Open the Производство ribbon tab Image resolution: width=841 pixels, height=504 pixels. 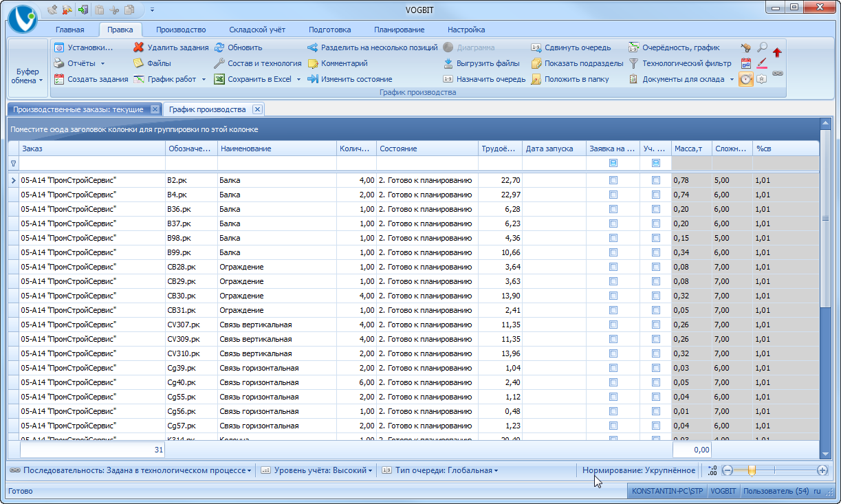click(181, 30)
